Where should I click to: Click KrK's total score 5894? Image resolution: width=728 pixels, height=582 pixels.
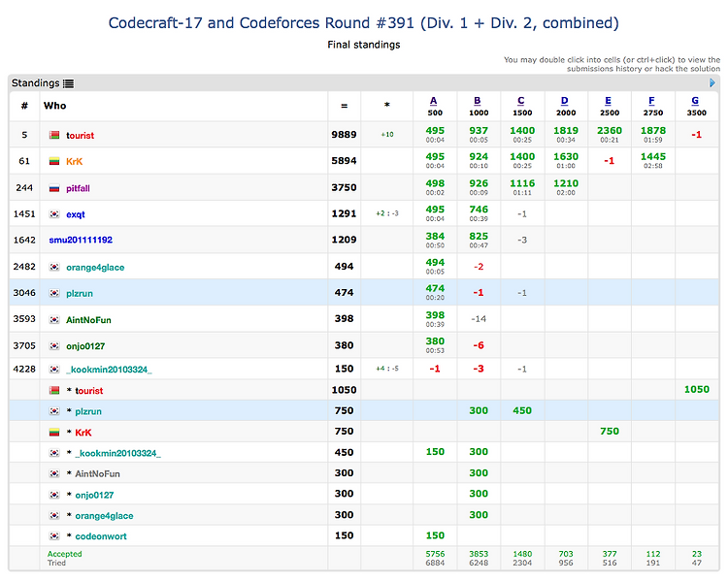point(344,161)
